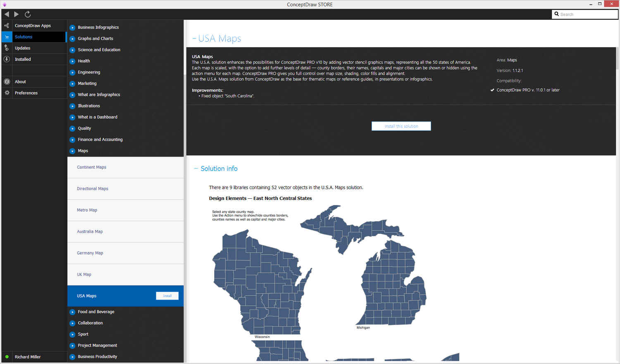Expand the Business Productivity category
Viewport: 620px width, 364px height.
click(x=72, y=357)
